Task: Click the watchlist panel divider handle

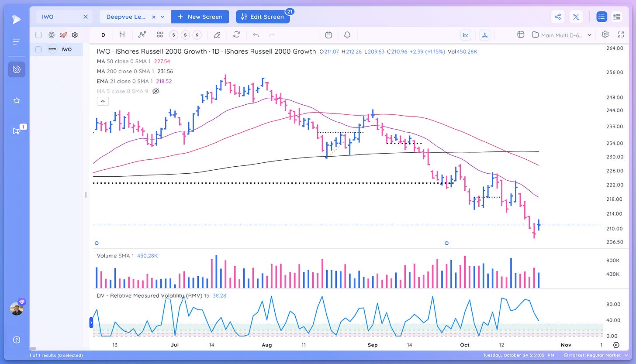Action: (86, 195)
